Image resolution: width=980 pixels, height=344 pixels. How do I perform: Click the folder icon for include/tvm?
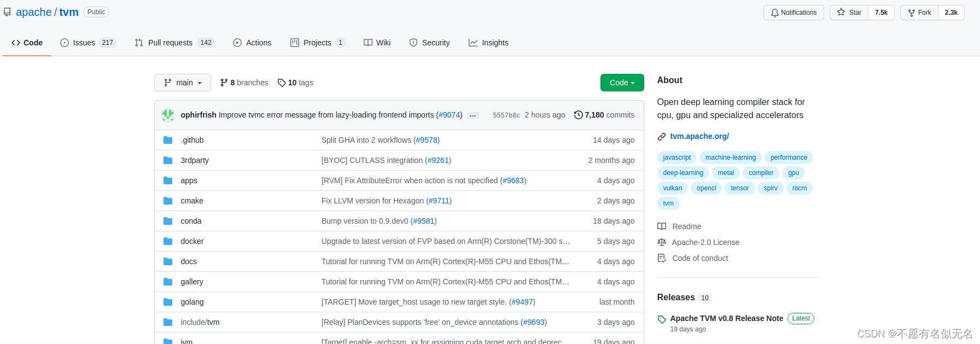168,322
